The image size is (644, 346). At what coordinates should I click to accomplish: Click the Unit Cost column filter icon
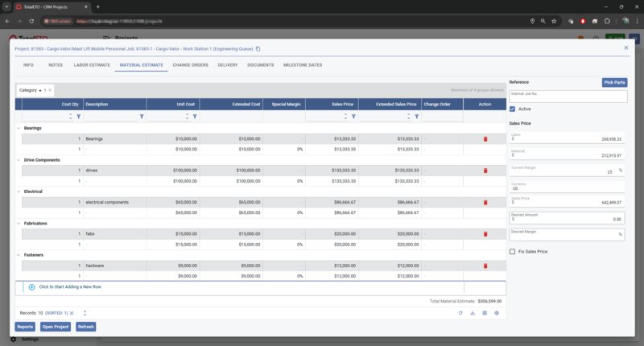pyautogui.click(x=195, y=117)
